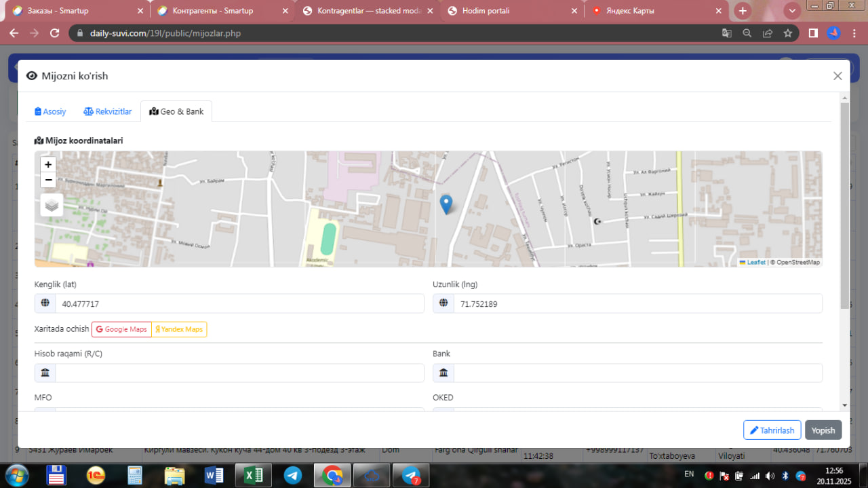Zoom in on the map

(x=48, y=164)
